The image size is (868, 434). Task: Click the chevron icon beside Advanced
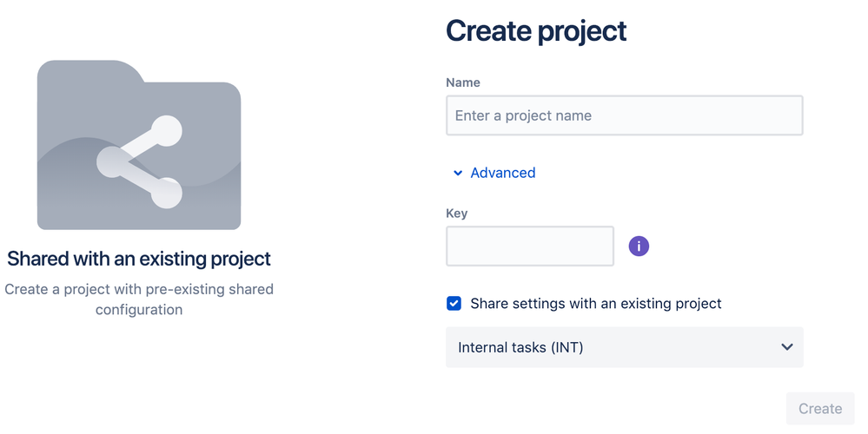[x=458, y=174]
